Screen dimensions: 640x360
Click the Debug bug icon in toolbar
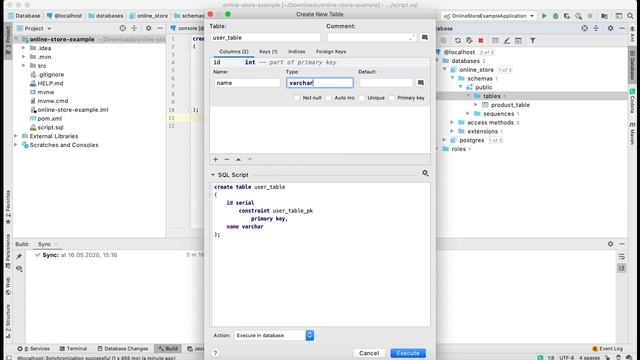(555, 16)
